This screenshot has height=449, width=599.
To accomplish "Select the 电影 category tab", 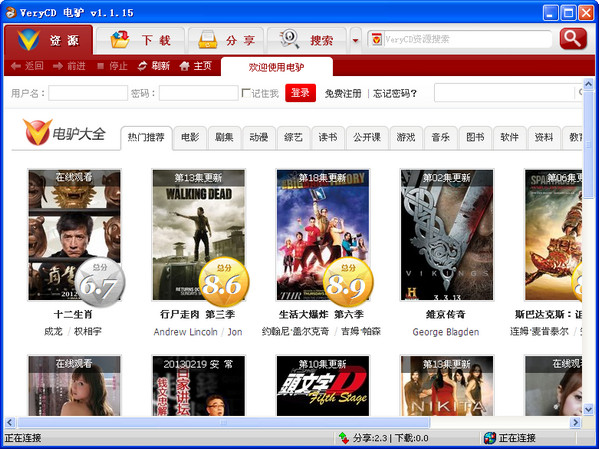I will click(190, 137).
